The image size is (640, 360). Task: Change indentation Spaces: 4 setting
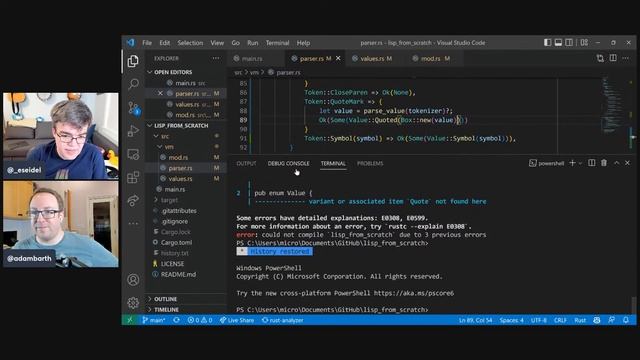click(x=511, y=320)
